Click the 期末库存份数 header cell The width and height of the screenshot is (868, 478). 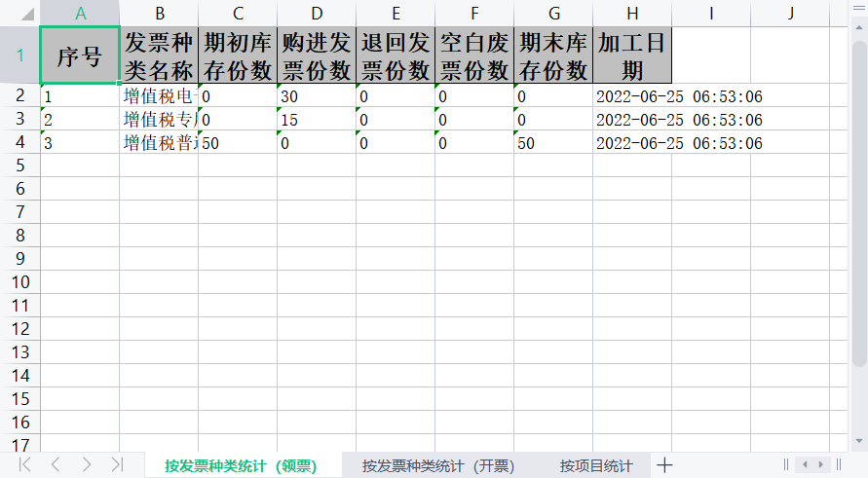553,55
